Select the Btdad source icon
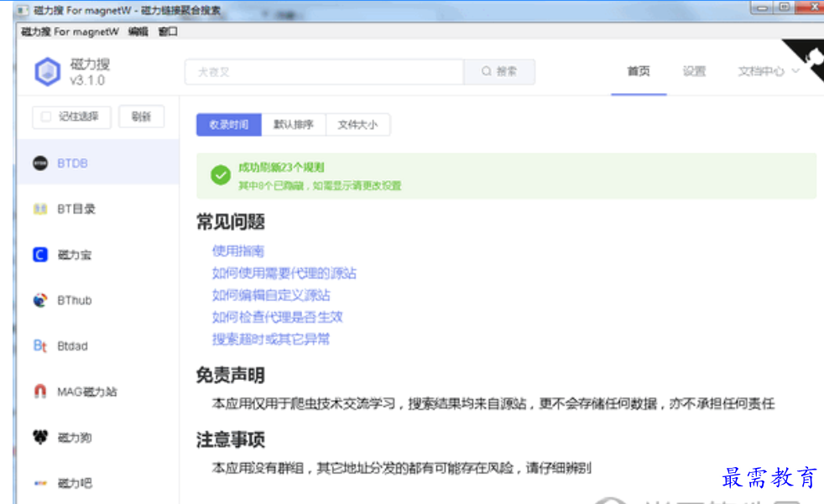824x504 pixels. [40, 346]
